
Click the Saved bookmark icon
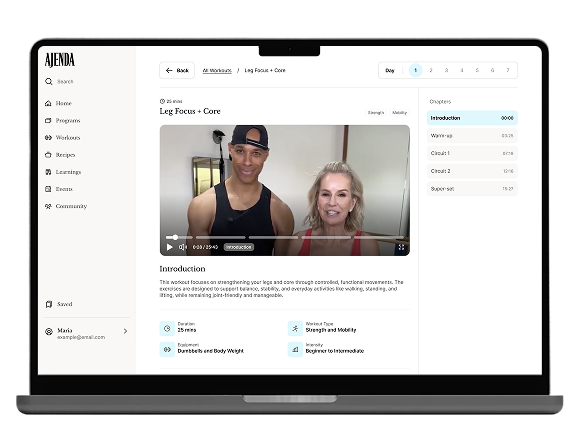pos(48,304)
